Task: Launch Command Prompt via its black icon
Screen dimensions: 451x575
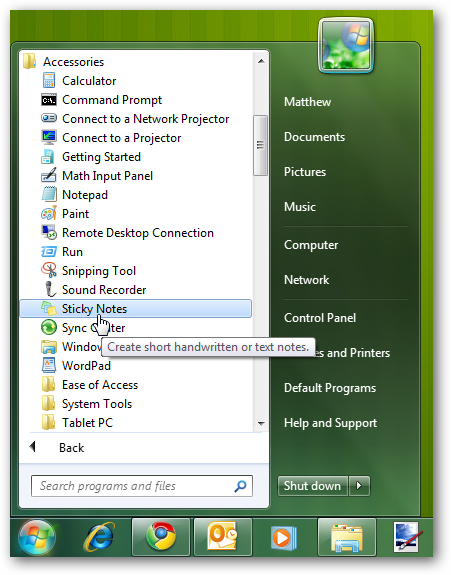Action: tap(49, 99)
